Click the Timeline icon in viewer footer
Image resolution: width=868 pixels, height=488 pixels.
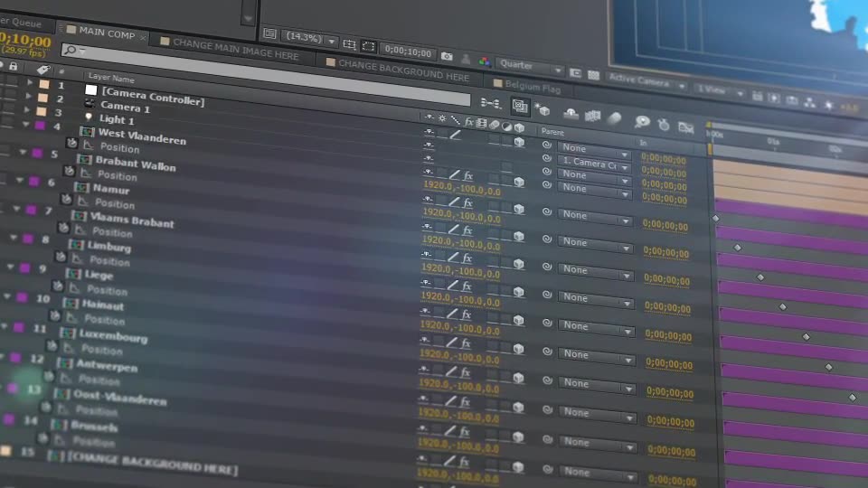[792, 100]
